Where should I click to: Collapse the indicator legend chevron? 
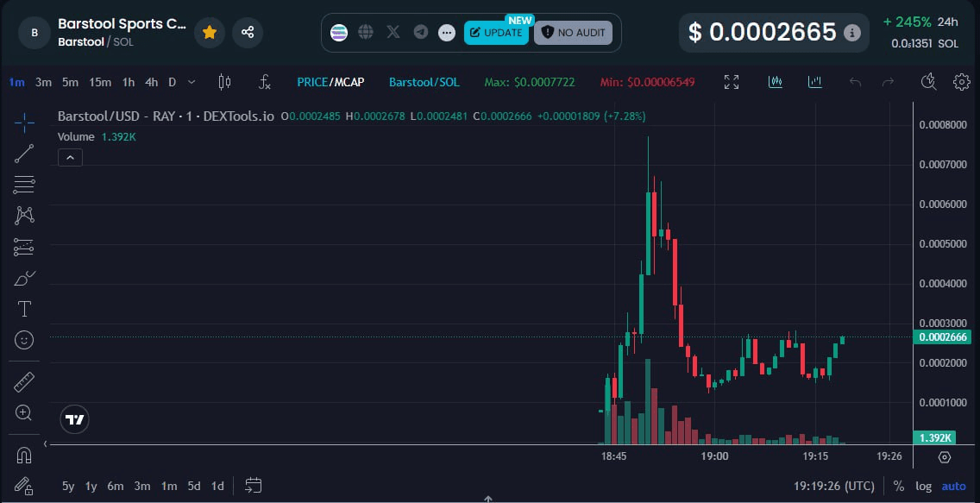(x=70, y=158)
